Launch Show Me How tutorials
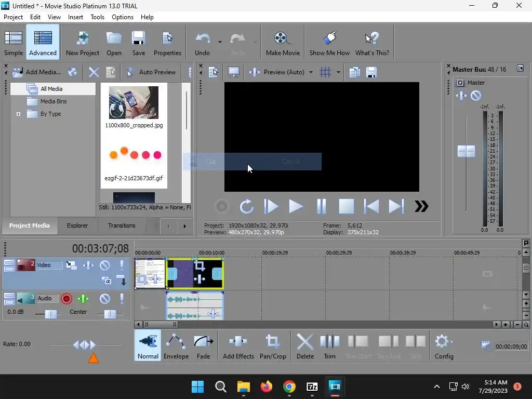 329,43
